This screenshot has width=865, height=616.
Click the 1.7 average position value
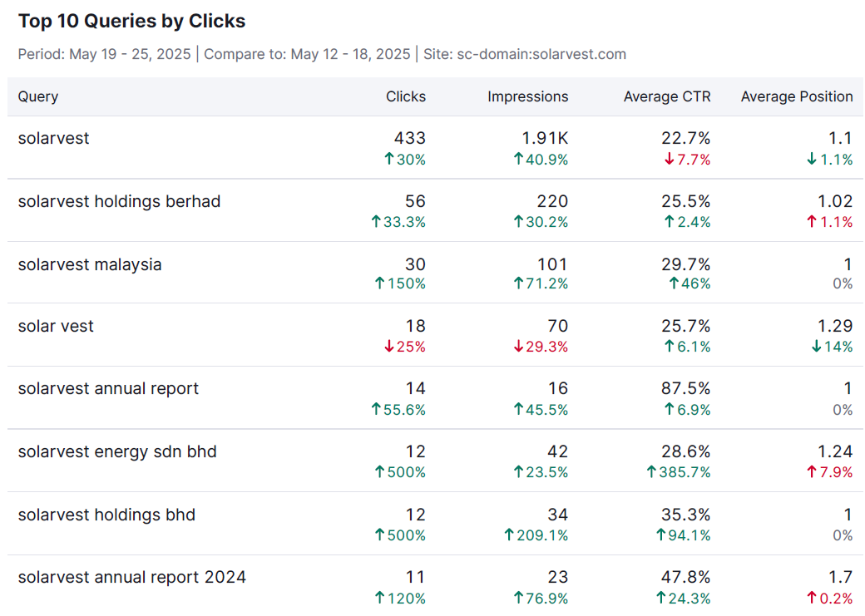(x=841, y=578)
